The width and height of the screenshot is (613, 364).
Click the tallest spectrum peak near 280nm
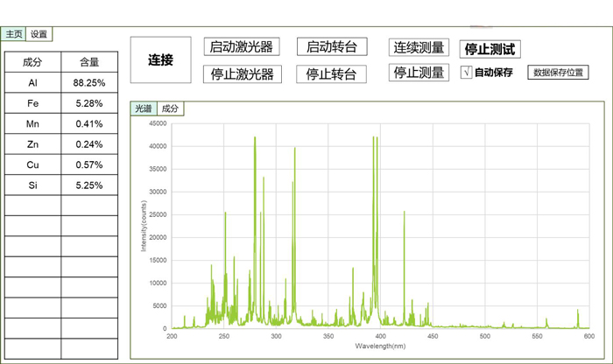pyautogui.click(x=255, y=140)
